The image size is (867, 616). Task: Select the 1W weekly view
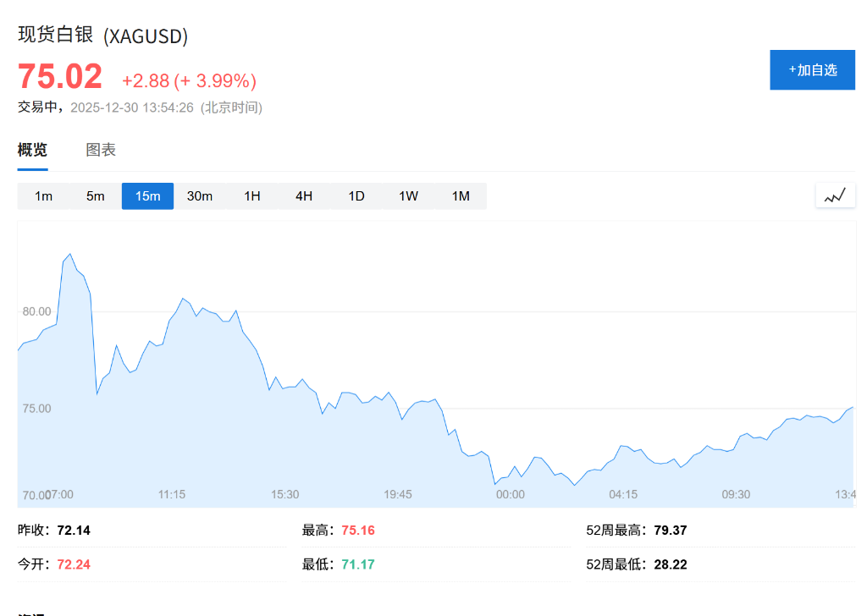(408, 195)
